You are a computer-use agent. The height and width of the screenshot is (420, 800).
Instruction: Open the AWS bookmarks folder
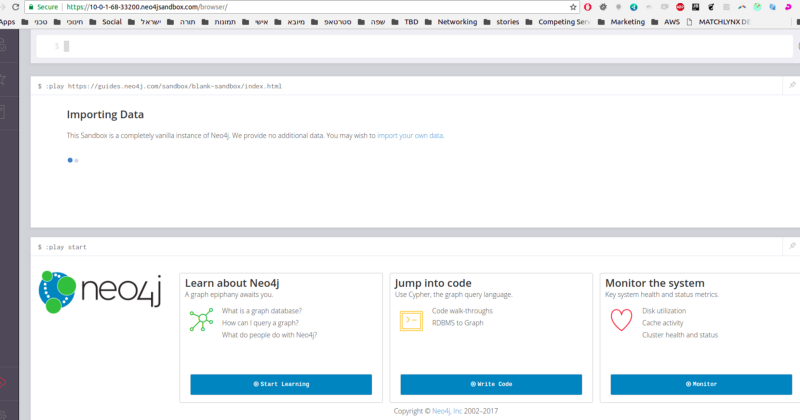(666, 22)
